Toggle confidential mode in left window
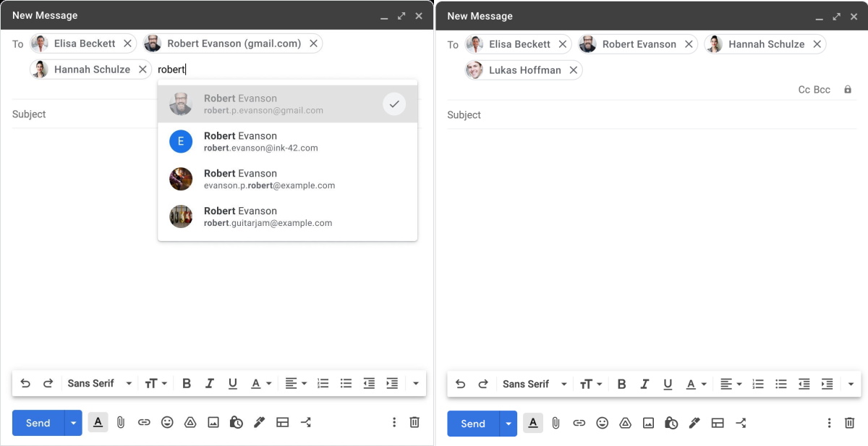868x446 pixels. click(237, 422)
